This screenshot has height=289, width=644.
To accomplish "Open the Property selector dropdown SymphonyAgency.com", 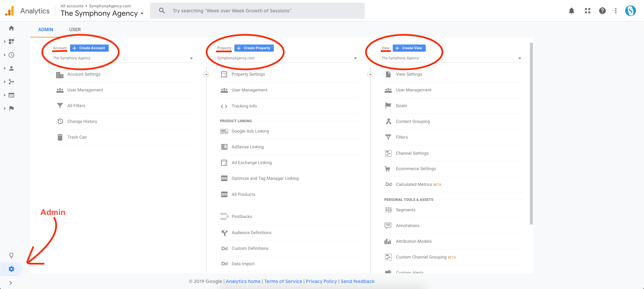I will pyautogui.click(x=287, y=58).
